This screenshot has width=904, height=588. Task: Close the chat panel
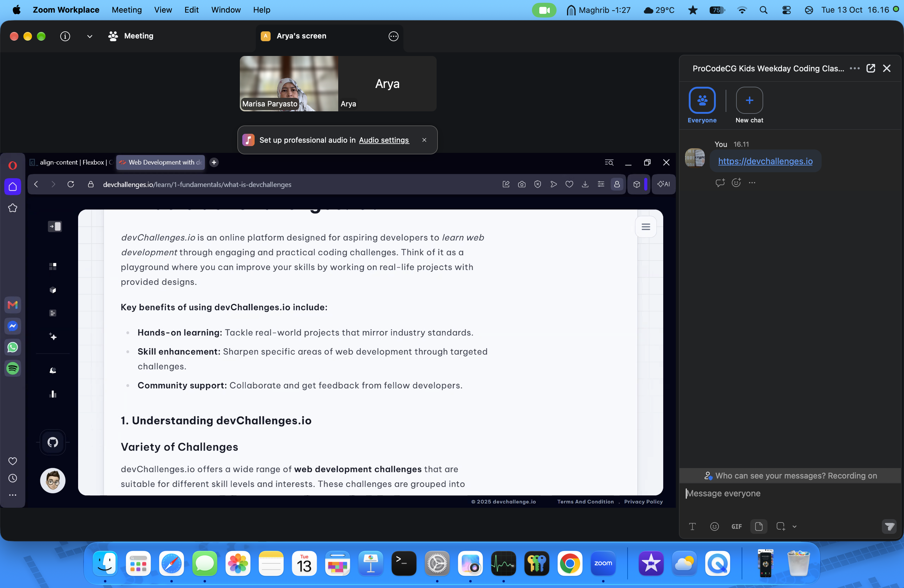pyautogui.click(x=886, y=68)
